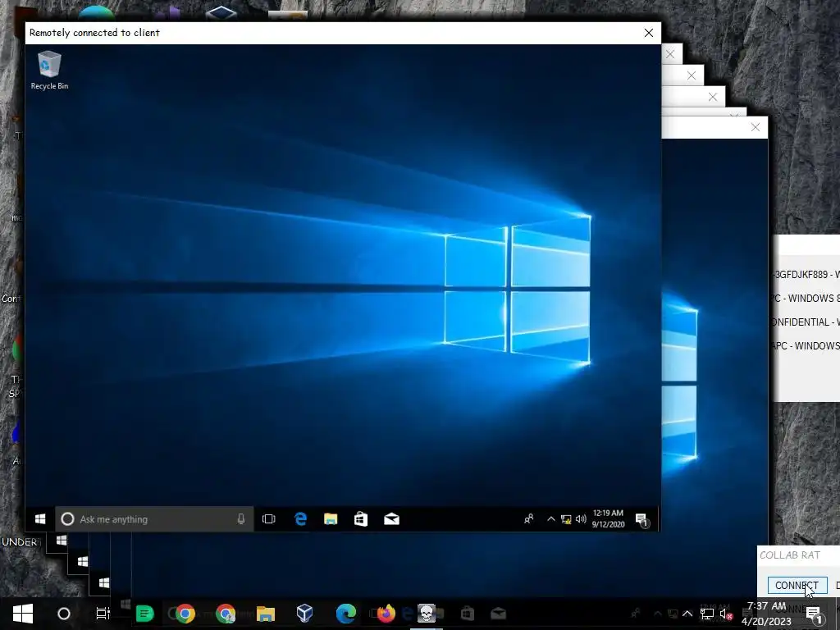840x630 pixels.
Task: Open the remote Action Center notifications icon
Action: pos(641,519)
